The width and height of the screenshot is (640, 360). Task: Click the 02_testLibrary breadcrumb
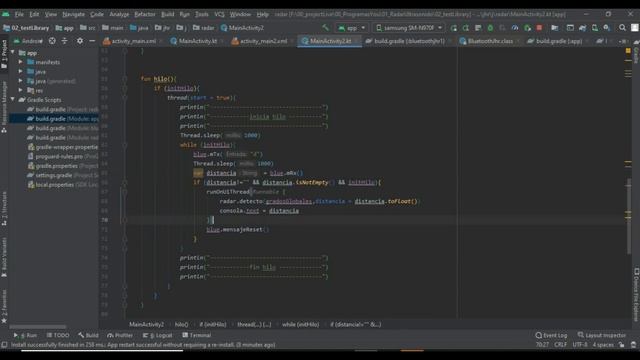point(26,28)
